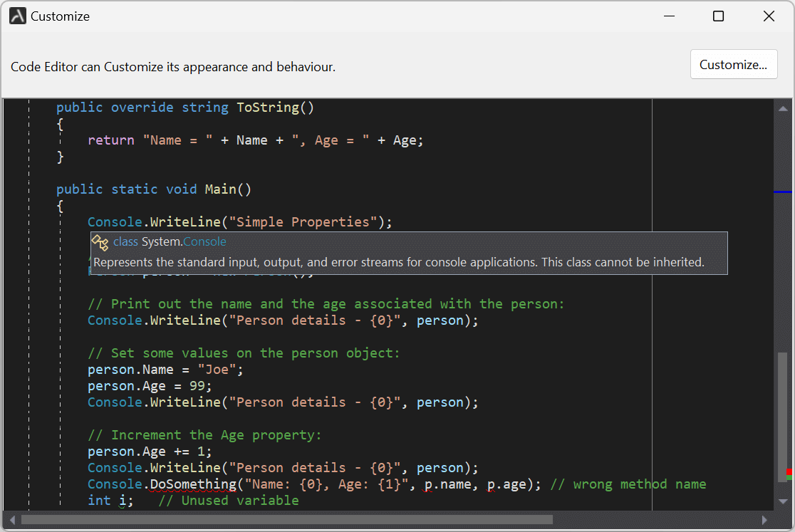Screen dimensions: 795x532
Task: Click the comment "// Set some values on the person object:"
Action: [x=244, y=353]
